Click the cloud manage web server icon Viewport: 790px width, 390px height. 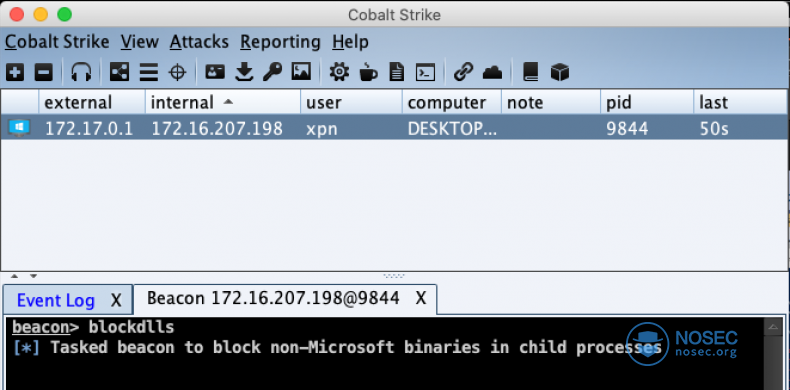pyautogui.click(x=492, y=73)
